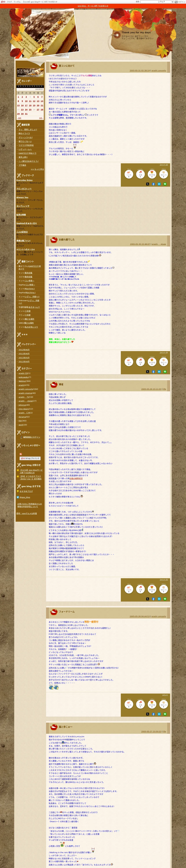Click the search text field in top bar
The height and width of the screenshot is (868, 186).
point(149,2)
